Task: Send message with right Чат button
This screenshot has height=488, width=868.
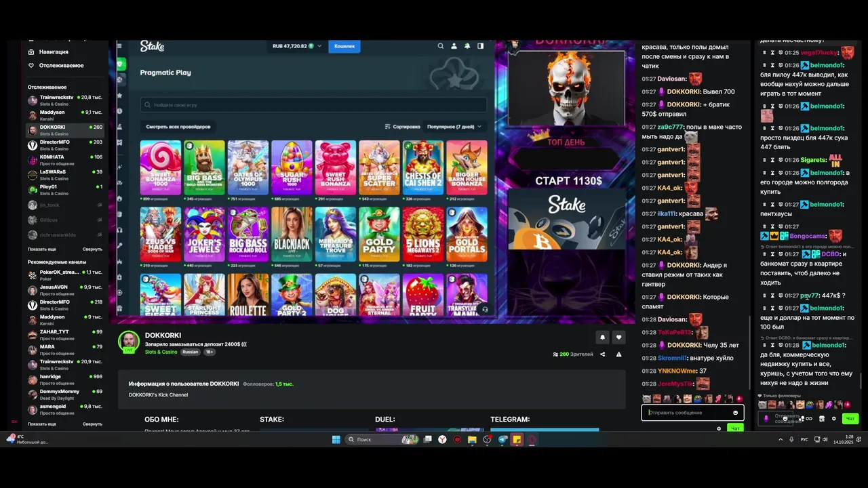Action: 850,419
